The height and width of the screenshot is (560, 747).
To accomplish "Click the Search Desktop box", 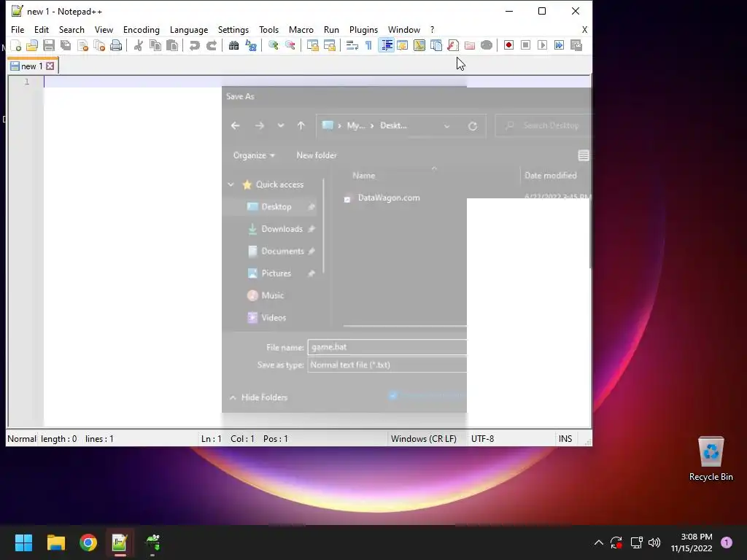I will (543, 125).
